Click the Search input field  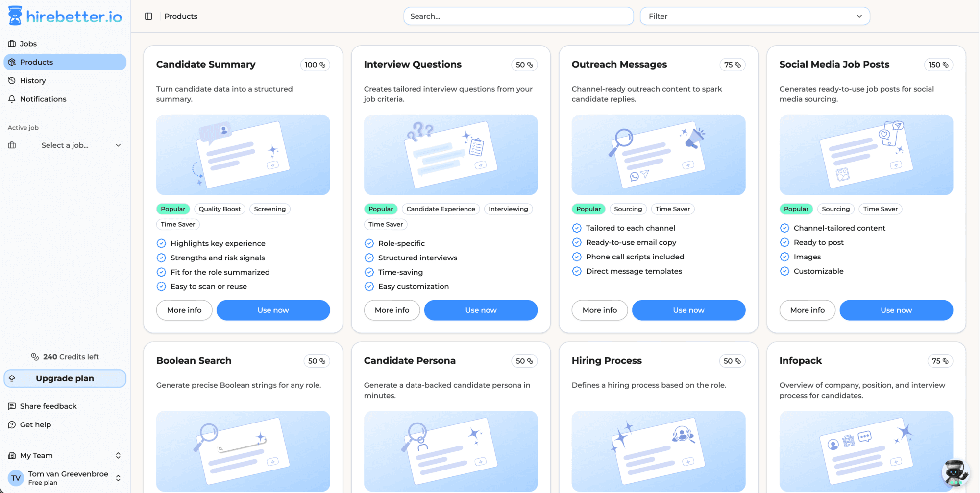coord(518,16)
